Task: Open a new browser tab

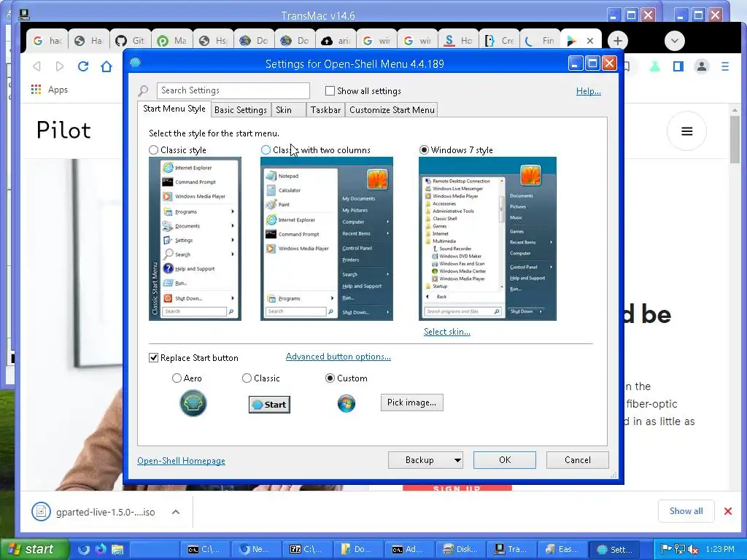Action: pyautogui.click(x=617, y=41)
